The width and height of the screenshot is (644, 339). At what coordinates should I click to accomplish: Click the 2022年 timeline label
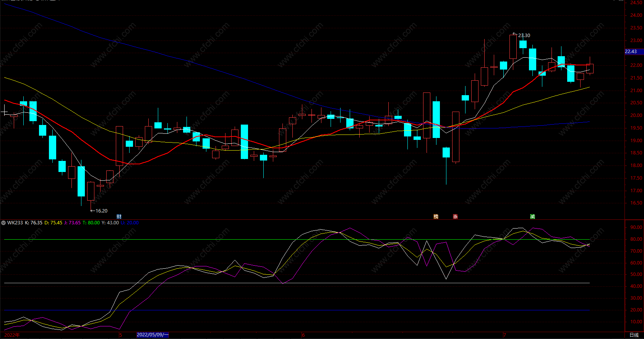tap(12, 335)
